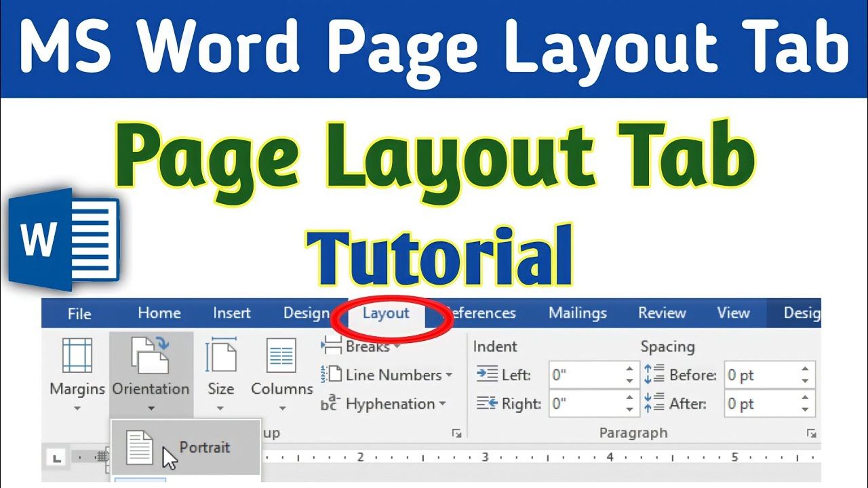
Task: Click the Spacing After icon
Action: 654,404
